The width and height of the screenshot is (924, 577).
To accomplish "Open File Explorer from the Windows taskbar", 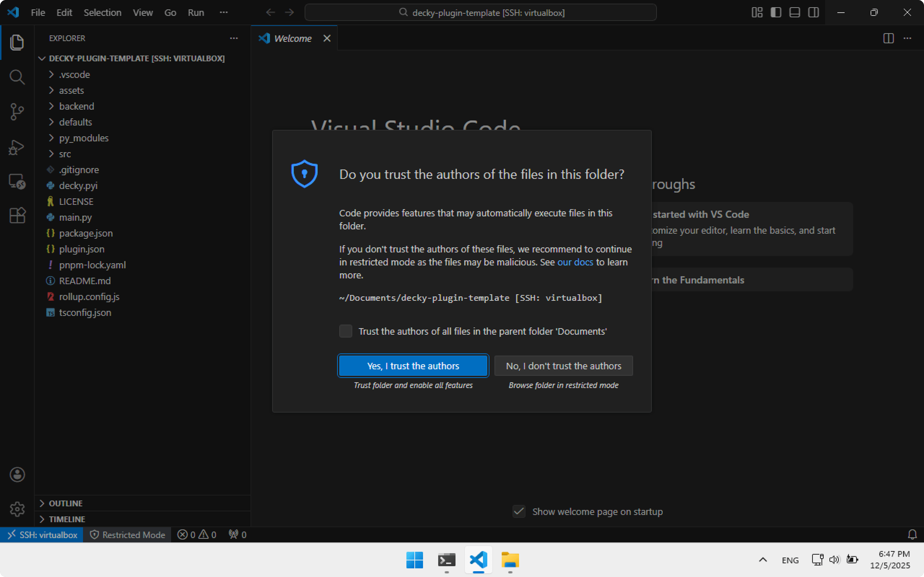I will pyautogui.click(x=510, y=560).
